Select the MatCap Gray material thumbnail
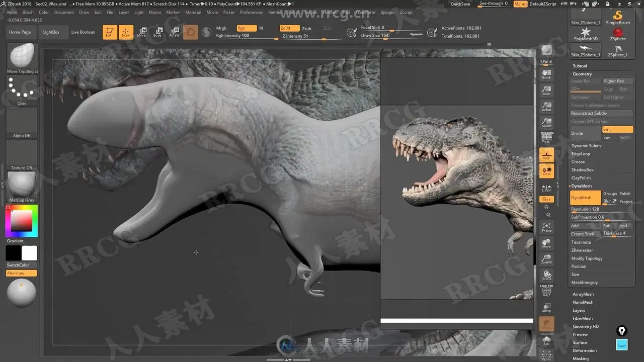Image resolution: width=644 pixels, height=362 pixels. 22,184
